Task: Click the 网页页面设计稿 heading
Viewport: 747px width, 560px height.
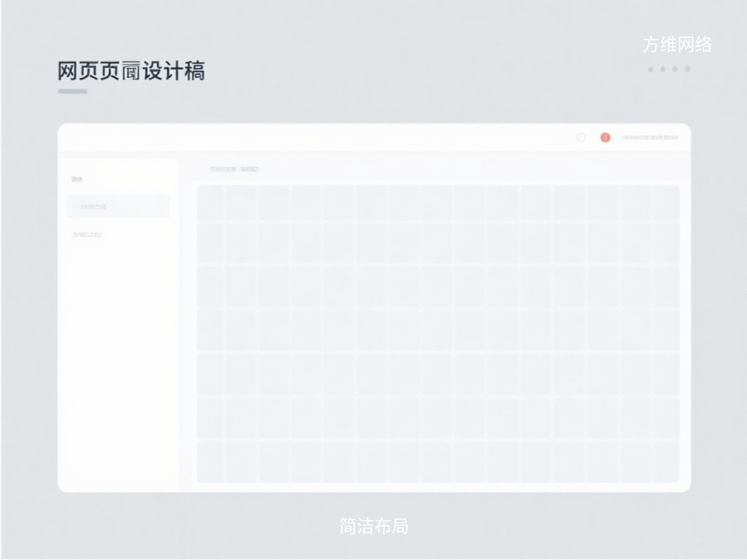Action: point(131,71)
